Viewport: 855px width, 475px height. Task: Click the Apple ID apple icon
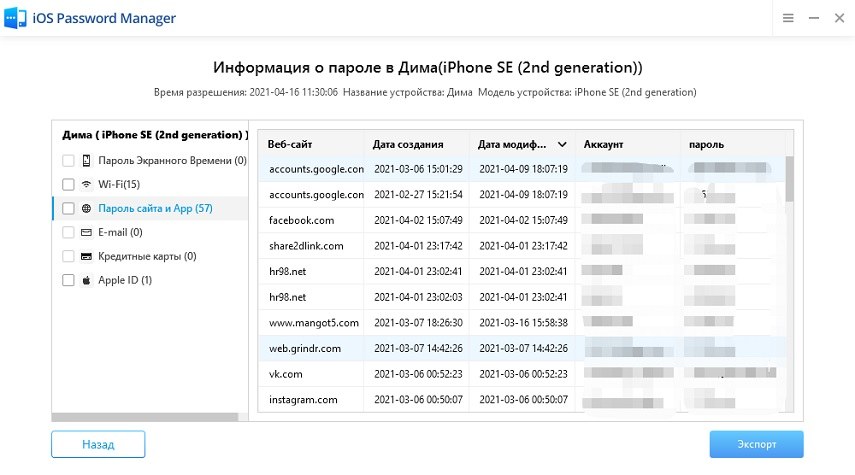click(86, 280)
